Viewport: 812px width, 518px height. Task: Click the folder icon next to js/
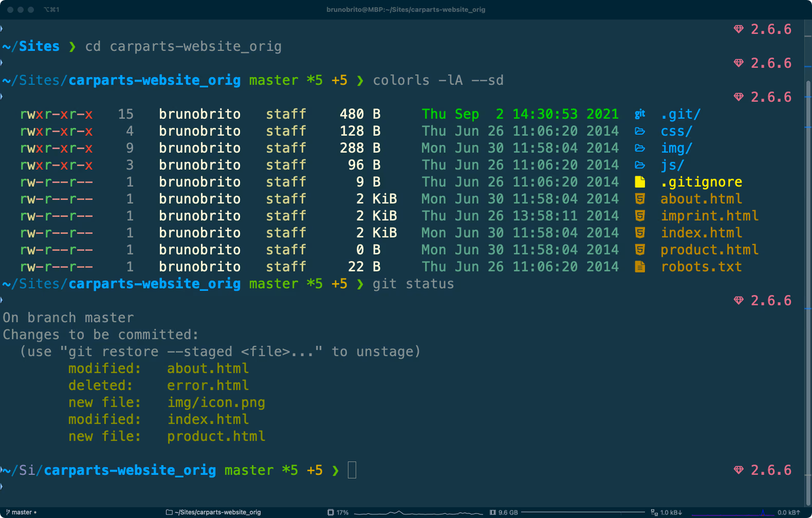tap(640, 165)
